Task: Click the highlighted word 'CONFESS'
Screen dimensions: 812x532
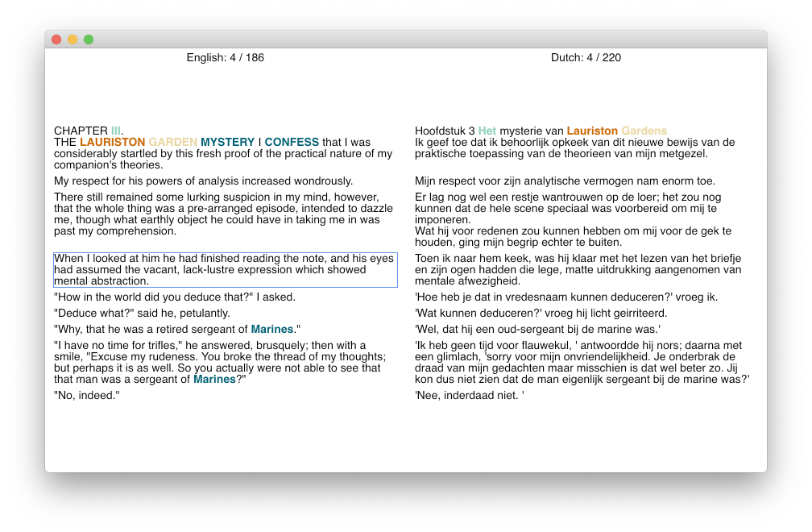Action: pos(292,142)
